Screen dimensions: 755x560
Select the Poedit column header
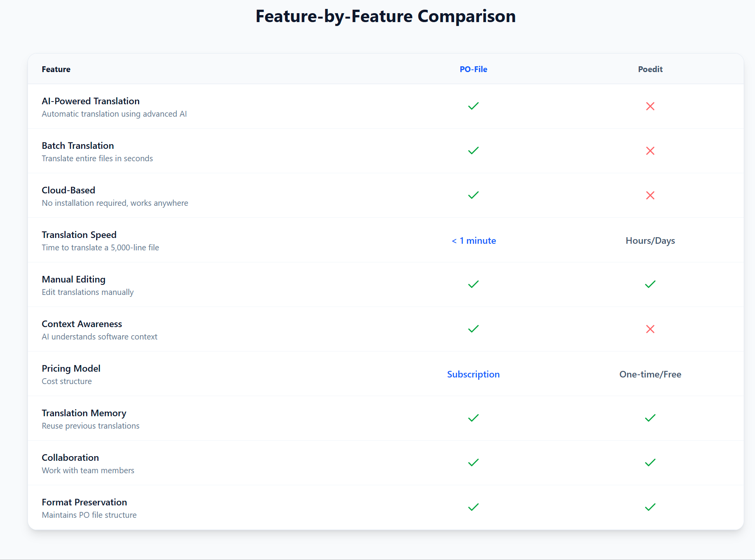click(x=650, y=69)
